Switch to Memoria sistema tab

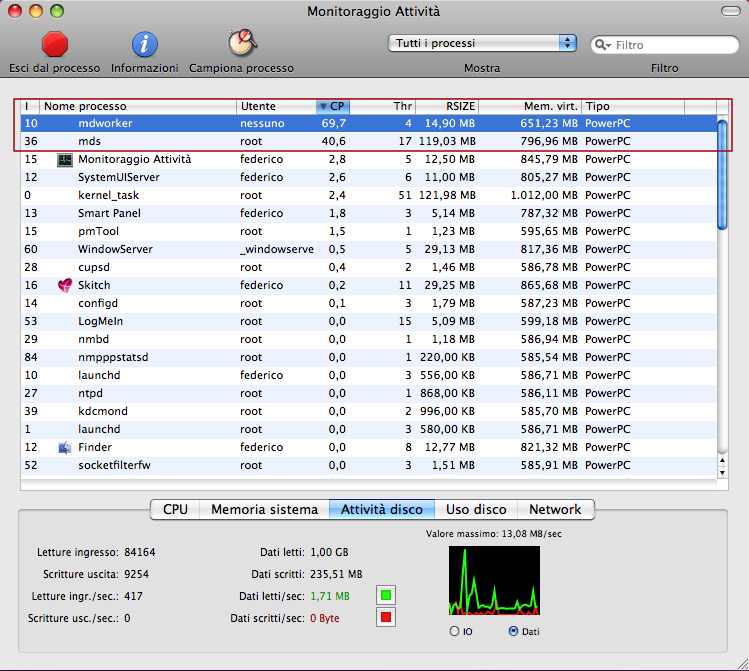[265, 510]
